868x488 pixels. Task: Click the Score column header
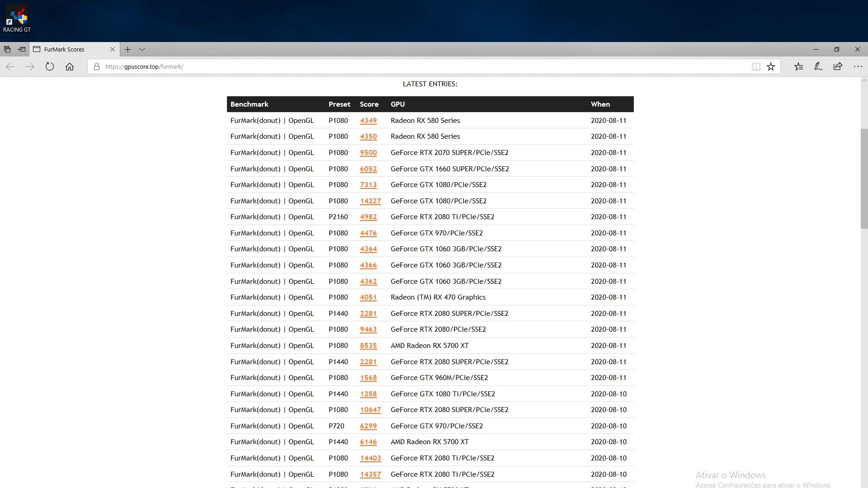(x=369, y=104)
